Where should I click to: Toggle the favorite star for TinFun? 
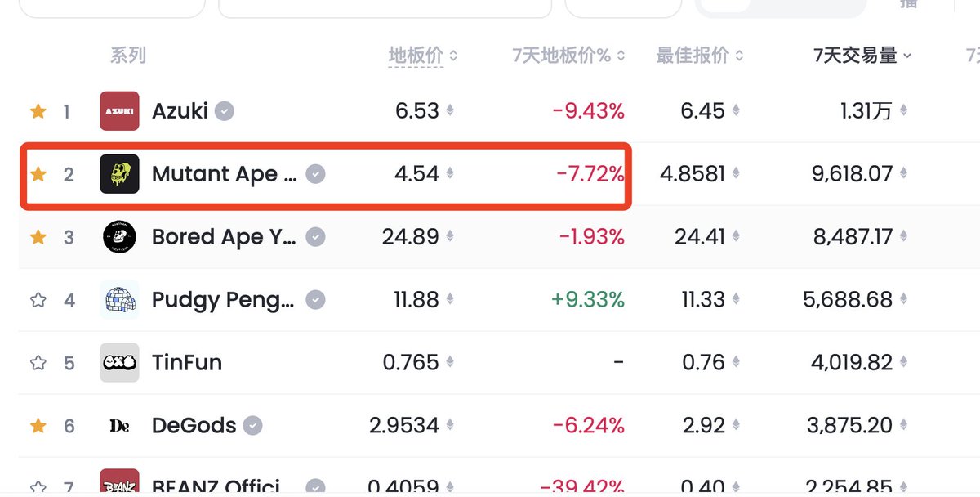pyautogui.click(x=38, y=363)
